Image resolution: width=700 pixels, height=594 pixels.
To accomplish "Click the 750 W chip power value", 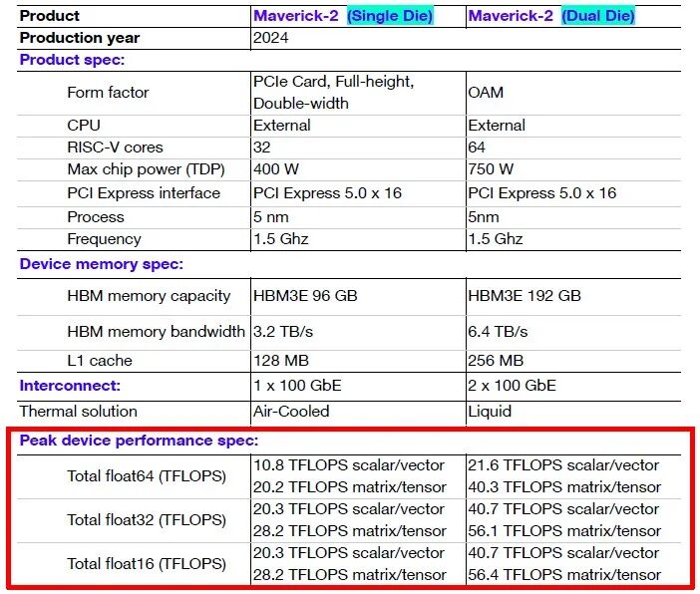I will click(491, 169).
